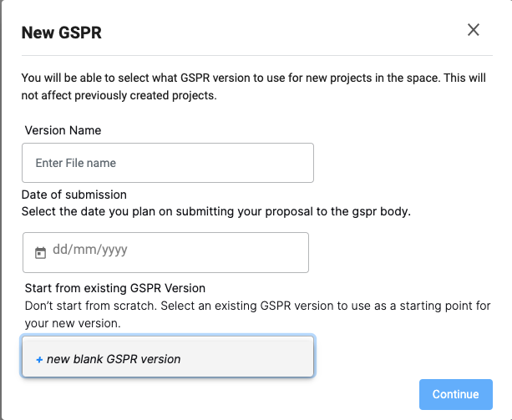Click empty area right of date field
This screenshot has width=512, height=420.
pyautogui.click(x=400, y=252)
